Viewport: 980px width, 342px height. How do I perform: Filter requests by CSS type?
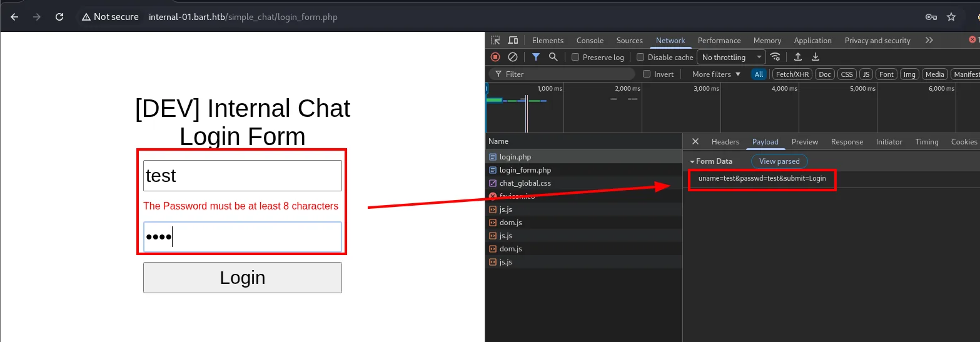[847, 74]
